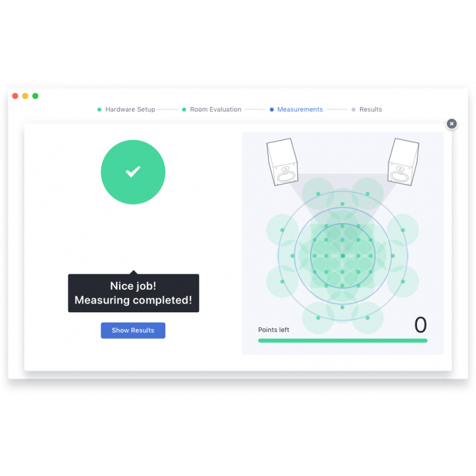The image size is (476, 476).
Task: Select the far-right point on the middle row
Action: pos(393,256)
